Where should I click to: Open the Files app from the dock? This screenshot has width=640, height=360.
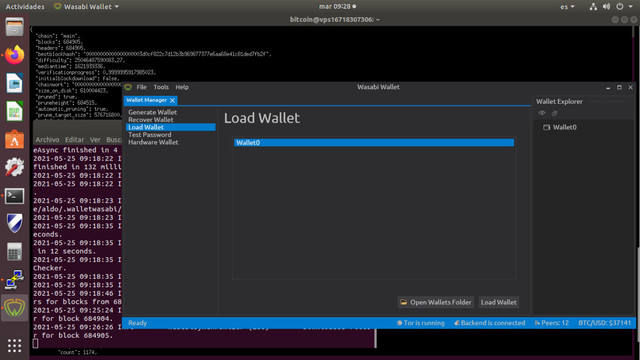point(14,27)
